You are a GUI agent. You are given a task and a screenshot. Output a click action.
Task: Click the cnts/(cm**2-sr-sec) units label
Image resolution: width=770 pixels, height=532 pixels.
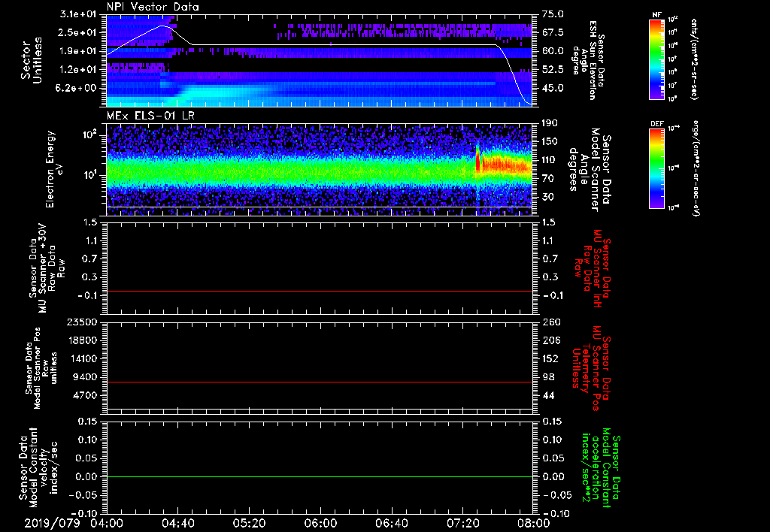(x=694, y=59)
